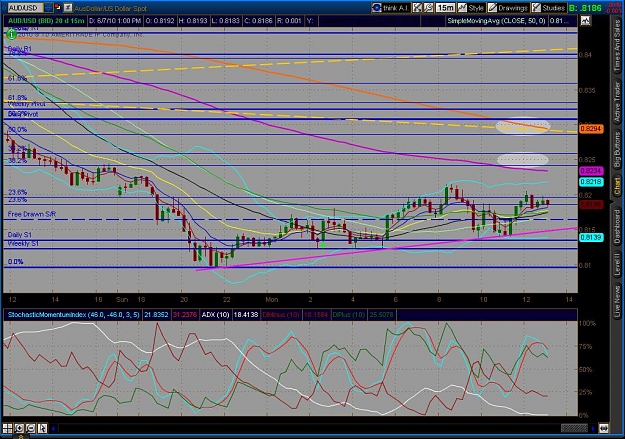Image resolution: width=625 pixels, height=439 pixels.
Task: Click the scroll right arrow on bottom scrollbar
Action: [x=593, y=429]
